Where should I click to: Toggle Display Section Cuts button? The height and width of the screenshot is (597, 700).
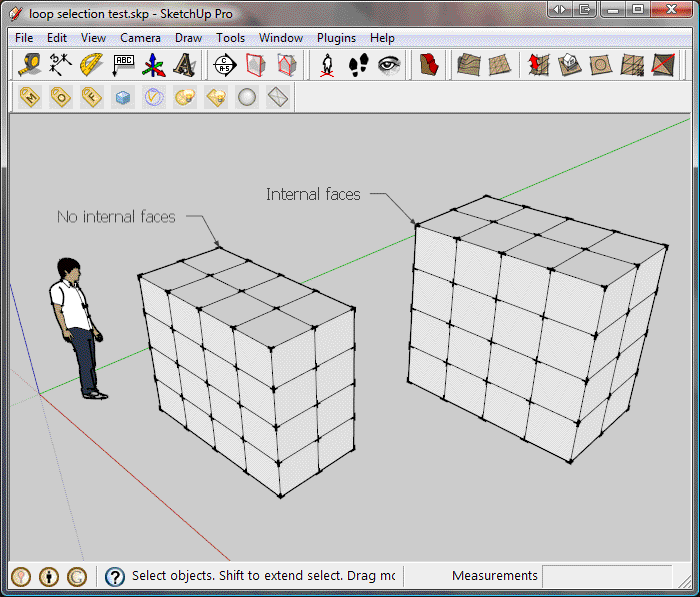point(287,65)
